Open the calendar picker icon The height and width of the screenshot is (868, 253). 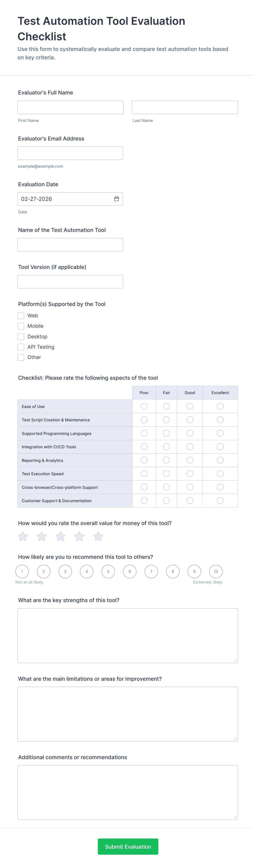pyautogui.click(x=116, y=199)
